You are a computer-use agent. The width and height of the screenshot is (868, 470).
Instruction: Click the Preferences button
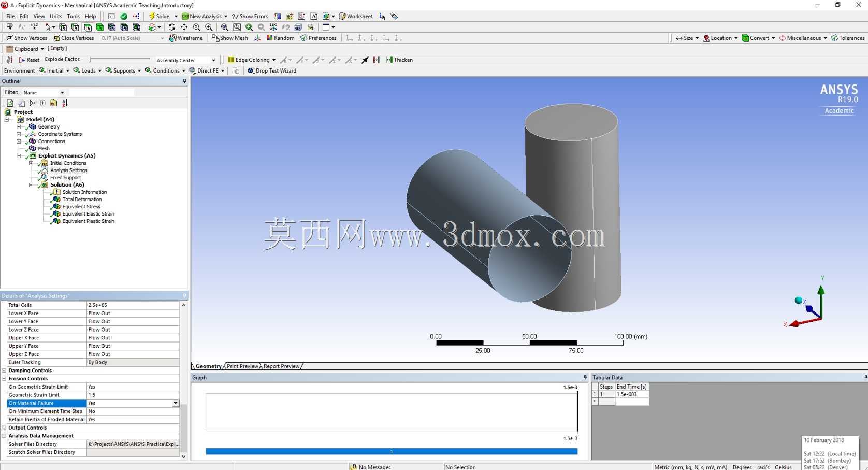318,38
